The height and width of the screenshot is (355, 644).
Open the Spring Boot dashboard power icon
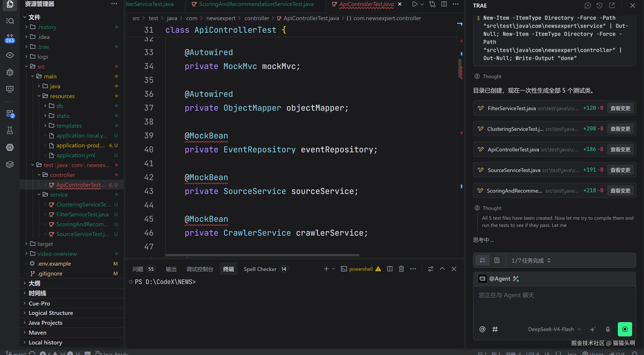tap(10, 147)
